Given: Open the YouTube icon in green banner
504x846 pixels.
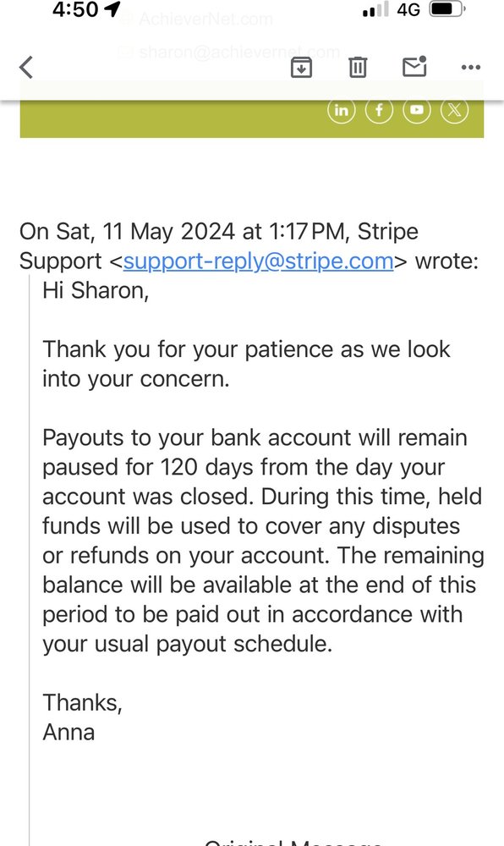Looking at the screenshot, I should (417, 110).
